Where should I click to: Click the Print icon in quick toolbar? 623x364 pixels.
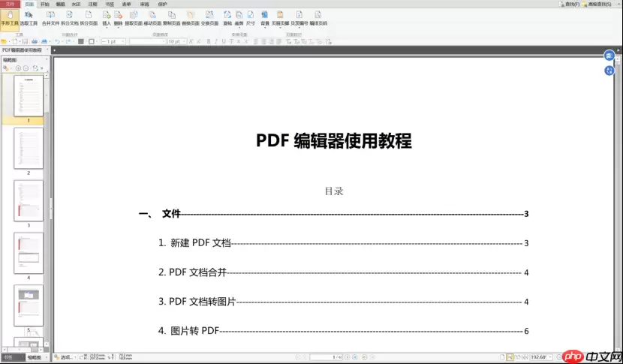[35, 41]
